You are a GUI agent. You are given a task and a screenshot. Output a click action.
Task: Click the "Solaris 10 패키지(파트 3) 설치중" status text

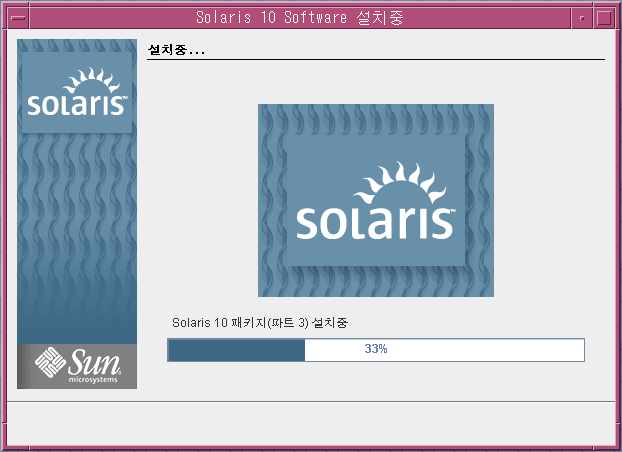pos(260,323)
